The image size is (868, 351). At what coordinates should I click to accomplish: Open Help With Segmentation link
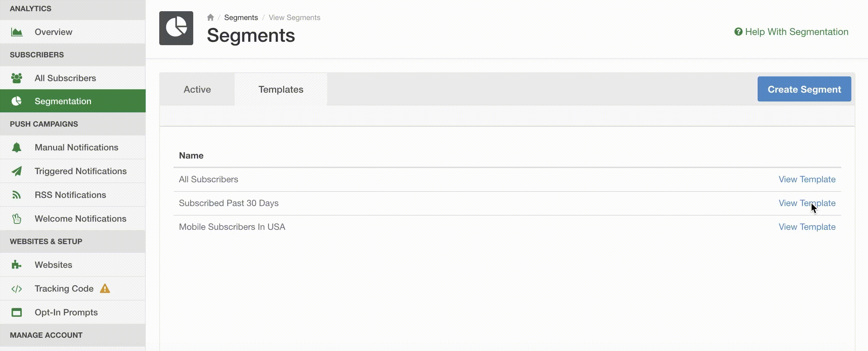point(791,32)
